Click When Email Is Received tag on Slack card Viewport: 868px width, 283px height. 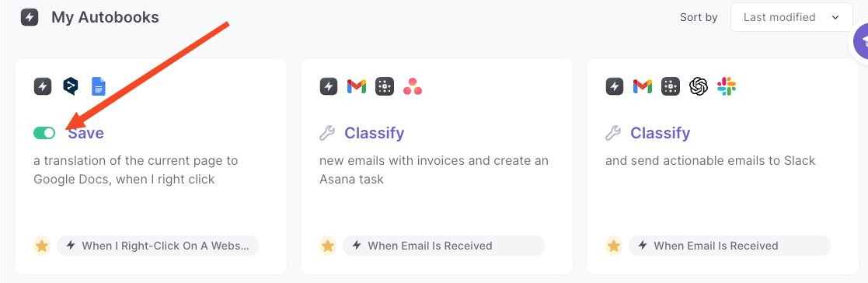[730, 246]
